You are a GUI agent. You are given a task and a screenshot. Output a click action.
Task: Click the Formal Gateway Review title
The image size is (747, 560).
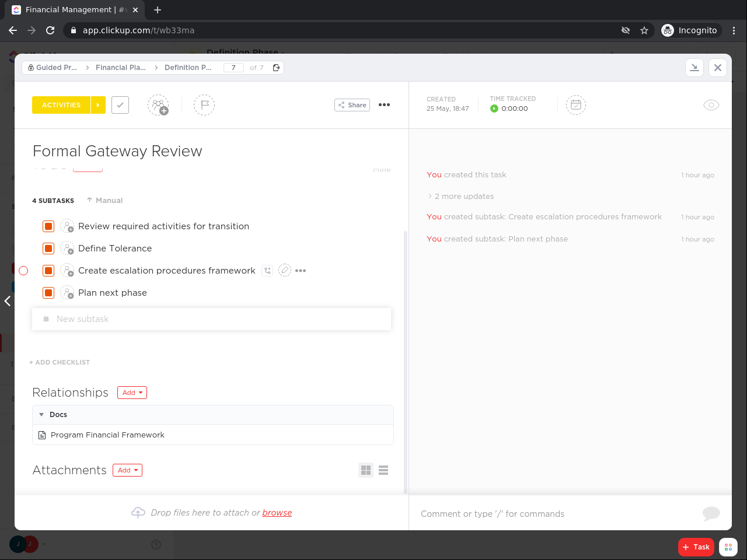[117, 151]
